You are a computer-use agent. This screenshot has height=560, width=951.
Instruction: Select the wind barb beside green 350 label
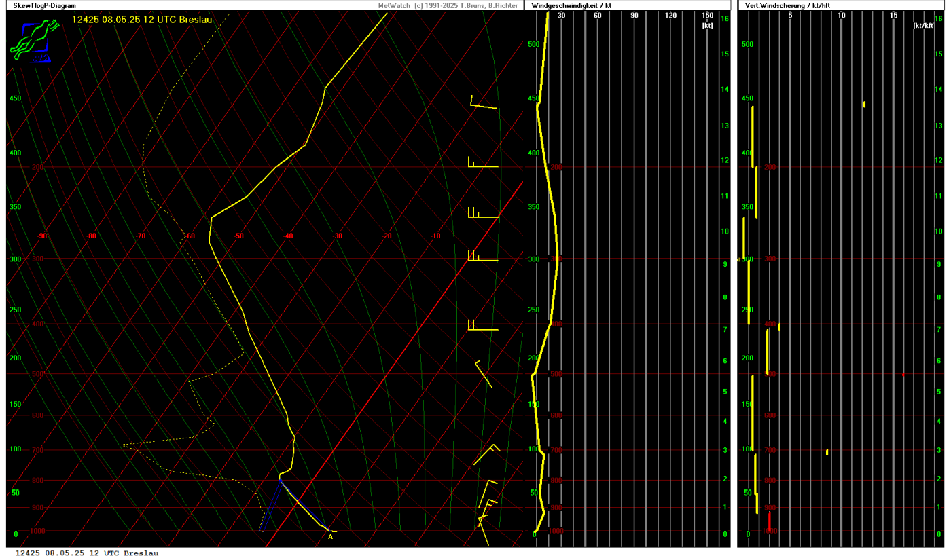[x=483, y=212]
